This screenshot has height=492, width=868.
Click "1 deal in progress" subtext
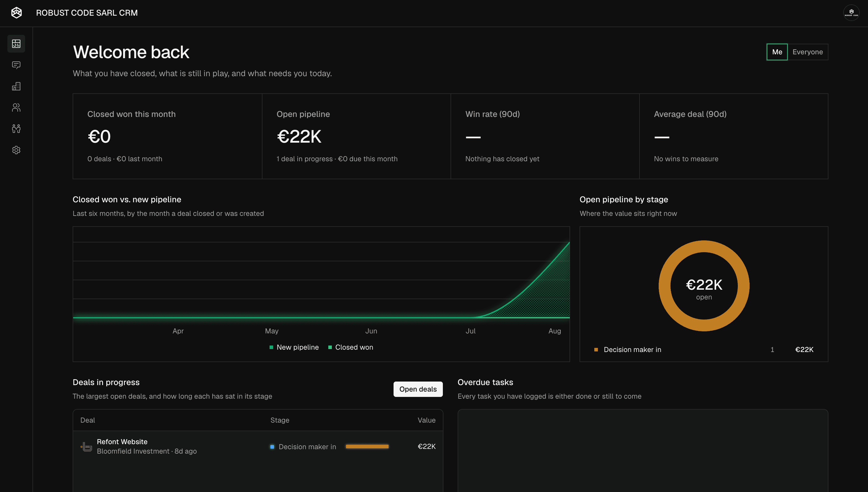[304, 159]
